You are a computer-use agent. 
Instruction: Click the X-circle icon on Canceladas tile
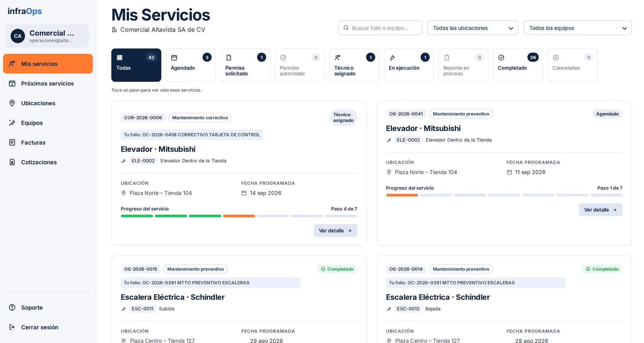point(556,58)
